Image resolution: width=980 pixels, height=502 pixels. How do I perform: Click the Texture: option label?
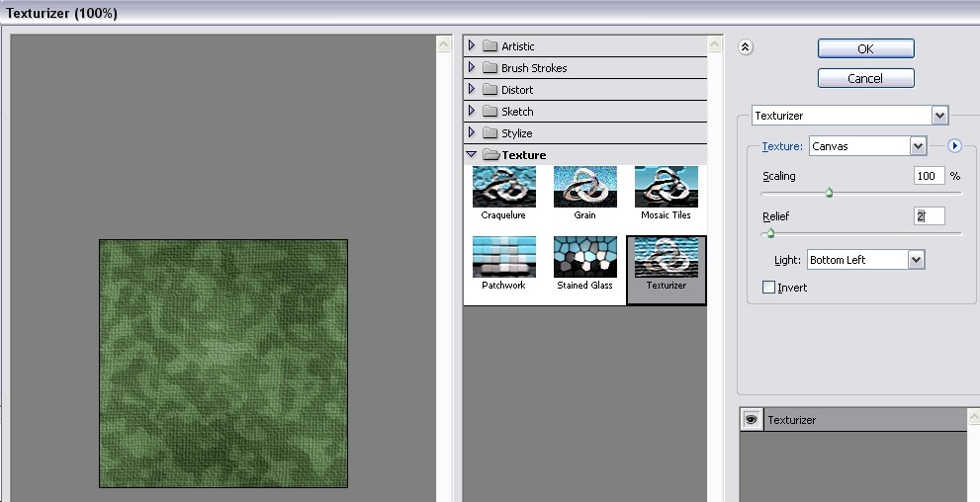click(x=782, y=146)
